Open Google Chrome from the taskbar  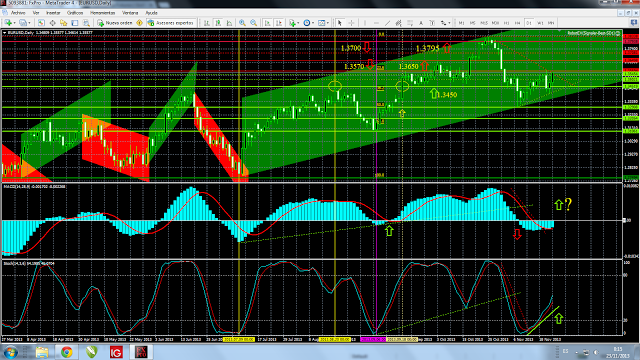67,352
